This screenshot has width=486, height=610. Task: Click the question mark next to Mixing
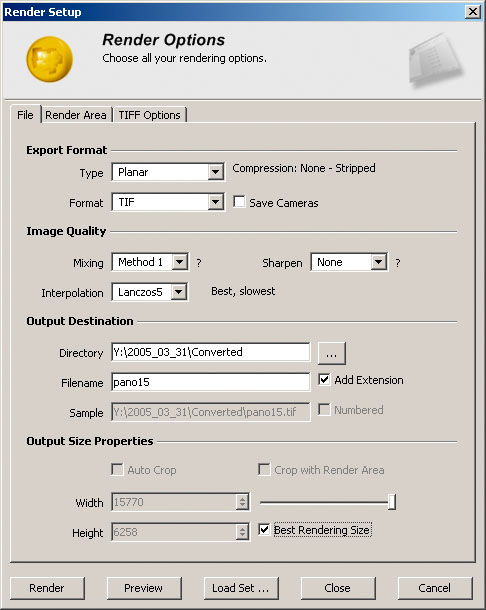(199, 263)
